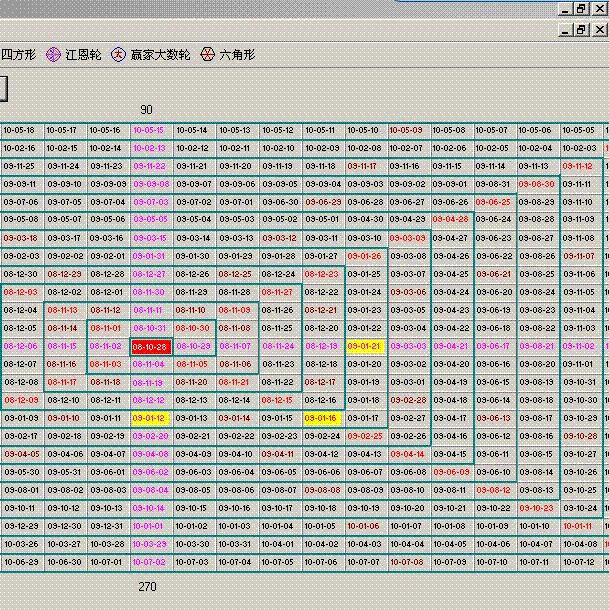Select the 江恩轮 Gann wheel icon
Viewport: 609px width, 610px height.
click(54, 55)
